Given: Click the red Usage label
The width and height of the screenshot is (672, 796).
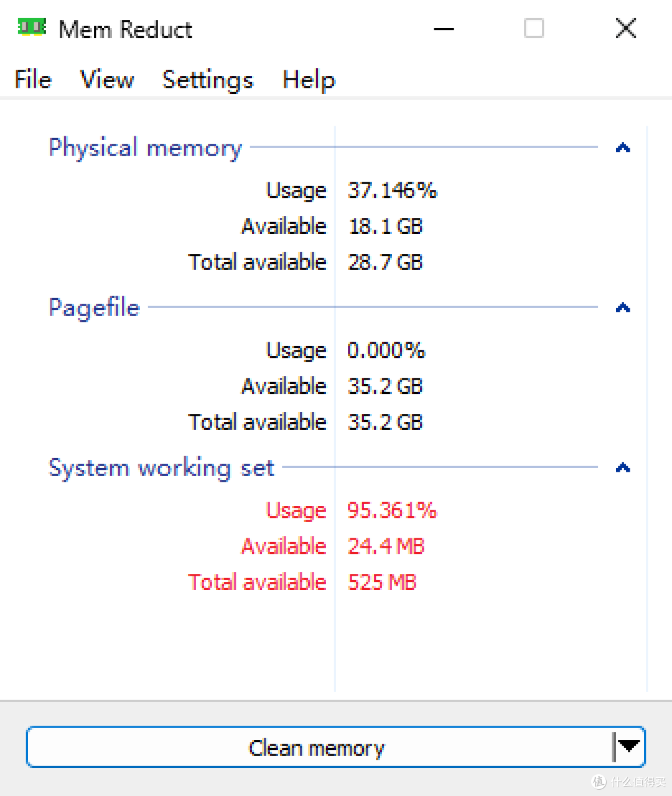Looking at the screenshot, I should (x=296, y=510).
